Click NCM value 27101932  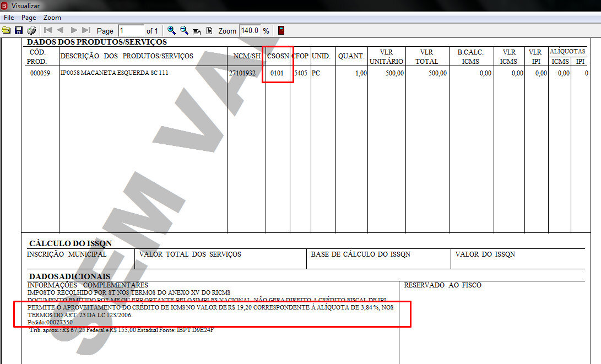point(242,73)
